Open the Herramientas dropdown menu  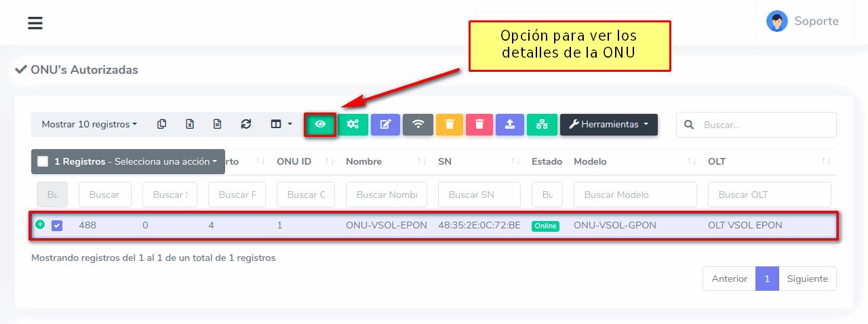pyautogui.click(x=608, y=125)
